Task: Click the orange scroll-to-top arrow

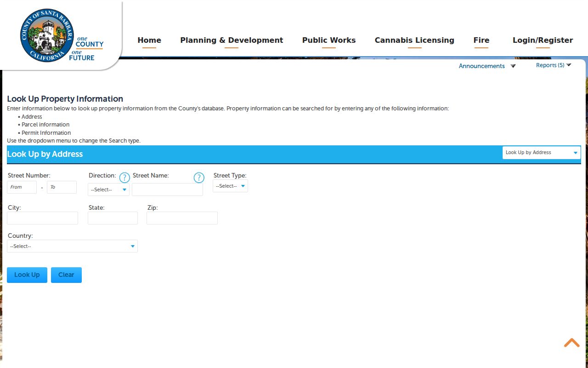Action: point(572,343)
